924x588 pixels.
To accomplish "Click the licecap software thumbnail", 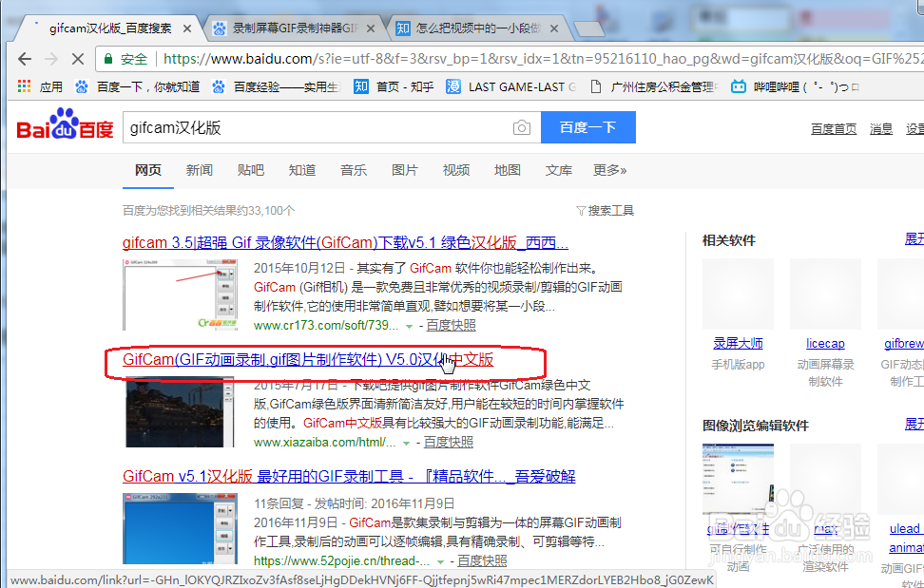I will click(x=825, y=294).
